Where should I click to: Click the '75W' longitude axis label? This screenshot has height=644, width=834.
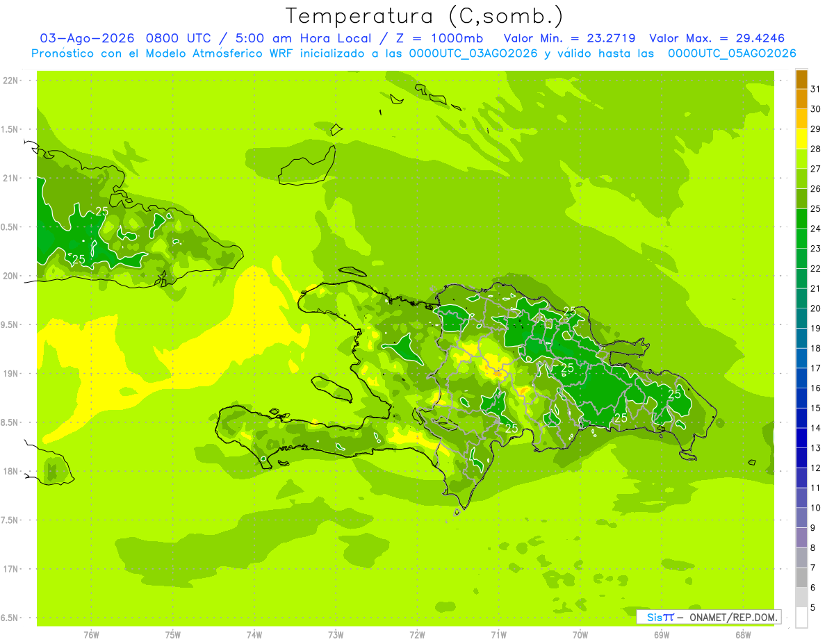coord(172,635)
